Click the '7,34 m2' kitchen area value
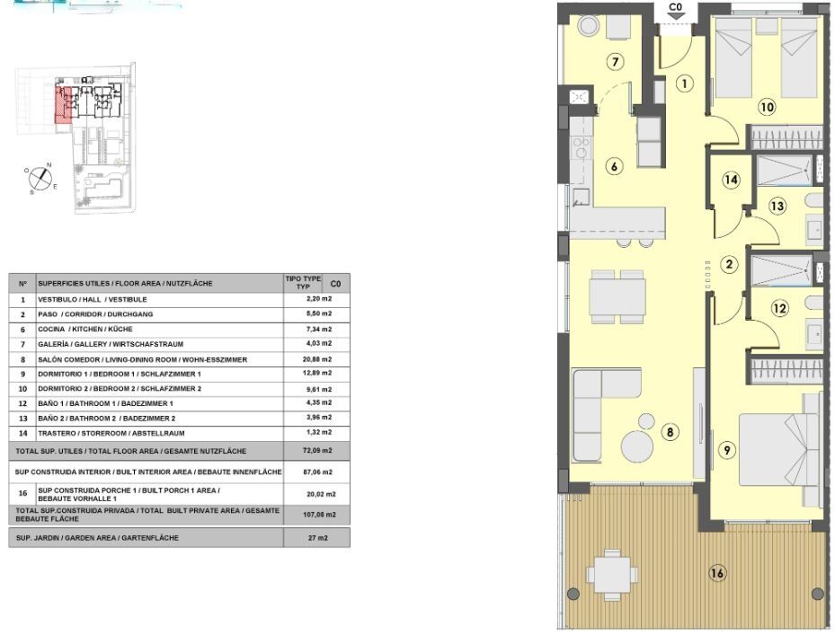The width and height of the screenshot is (835, 644). 319,329
